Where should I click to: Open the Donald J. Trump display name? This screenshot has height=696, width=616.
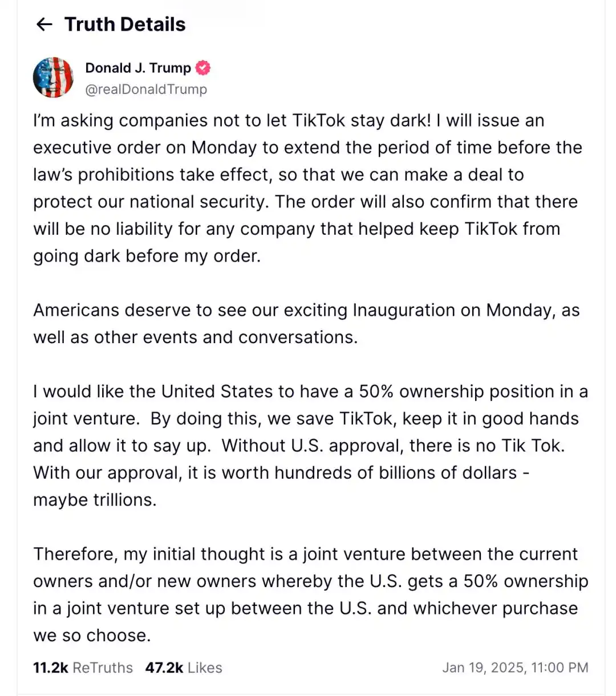point(138,68)
